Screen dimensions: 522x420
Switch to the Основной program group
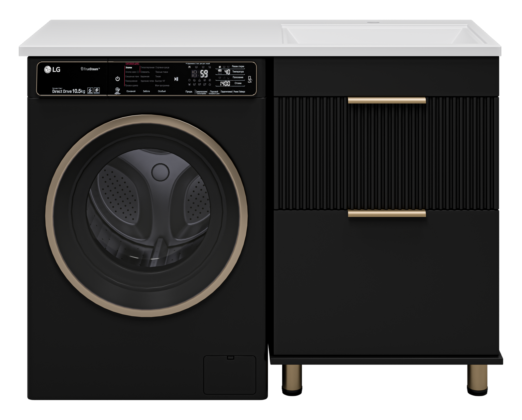pos(131,91)
